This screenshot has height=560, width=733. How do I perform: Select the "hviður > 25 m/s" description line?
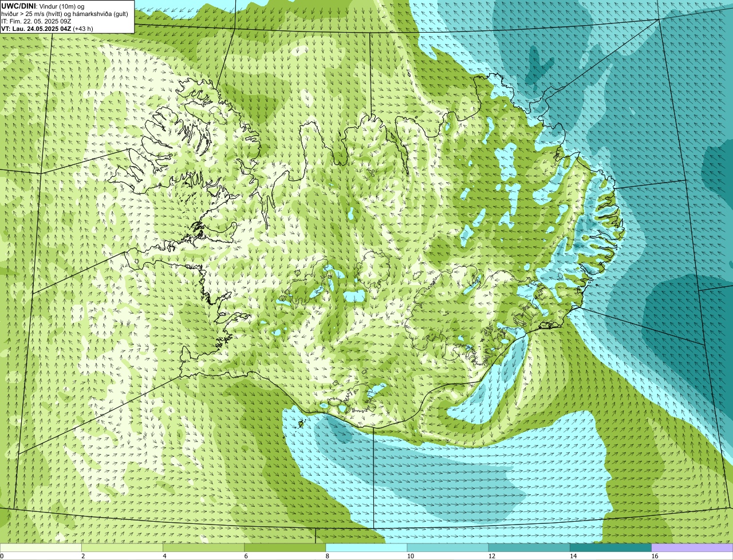(x=65, y=14)
